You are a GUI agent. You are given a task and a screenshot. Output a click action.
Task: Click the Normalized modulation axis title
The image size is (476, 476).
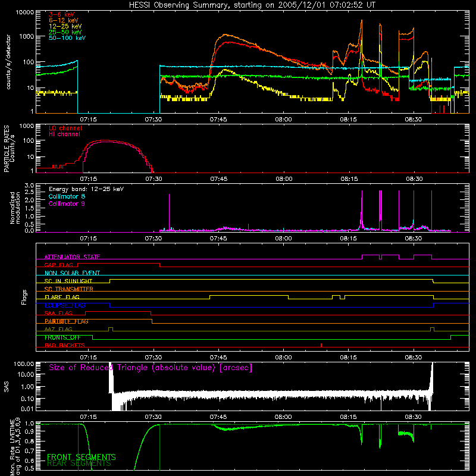tap(15, 208)
